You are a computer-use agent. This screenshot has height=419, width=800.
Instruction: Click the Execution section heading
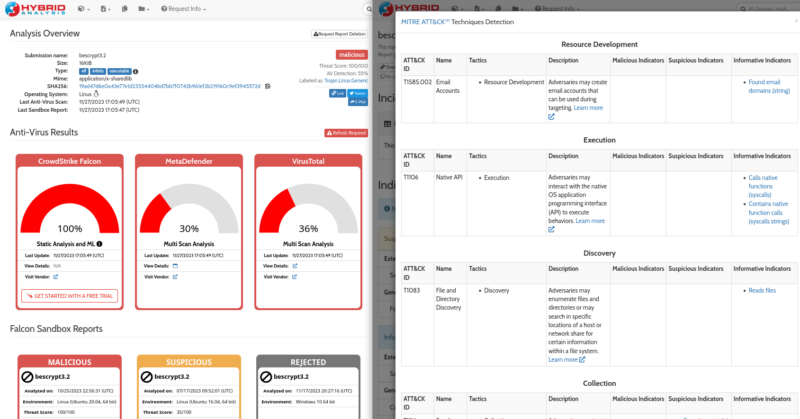click(x=599, y=140)
